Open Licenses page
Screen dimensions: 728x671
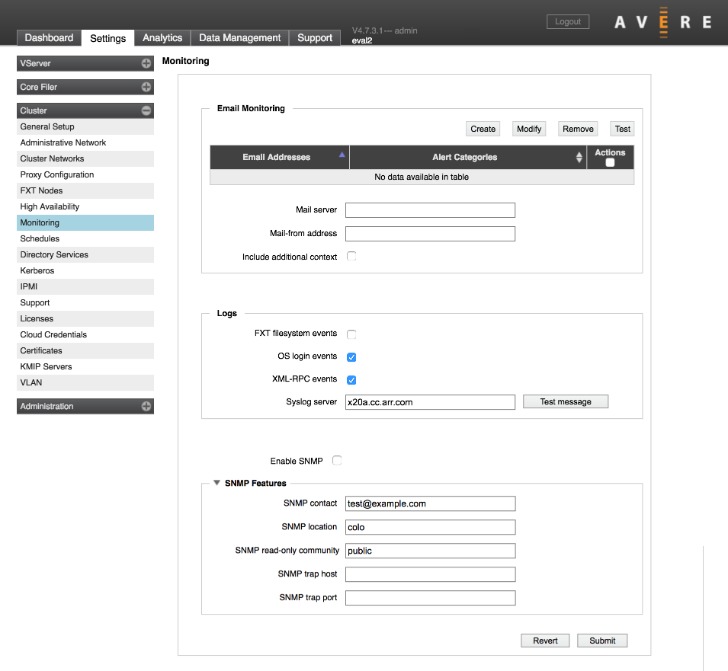[x=85, y=319]
